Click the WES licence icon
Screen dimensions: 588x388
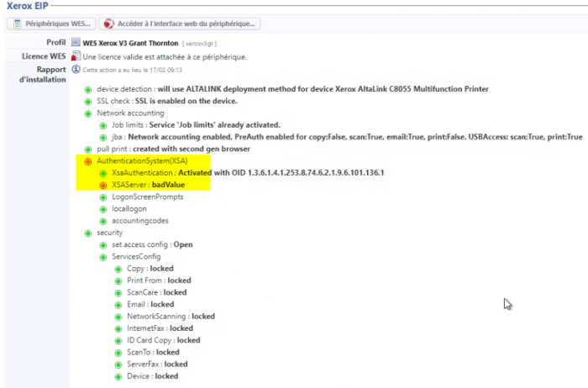pos(76,56)
